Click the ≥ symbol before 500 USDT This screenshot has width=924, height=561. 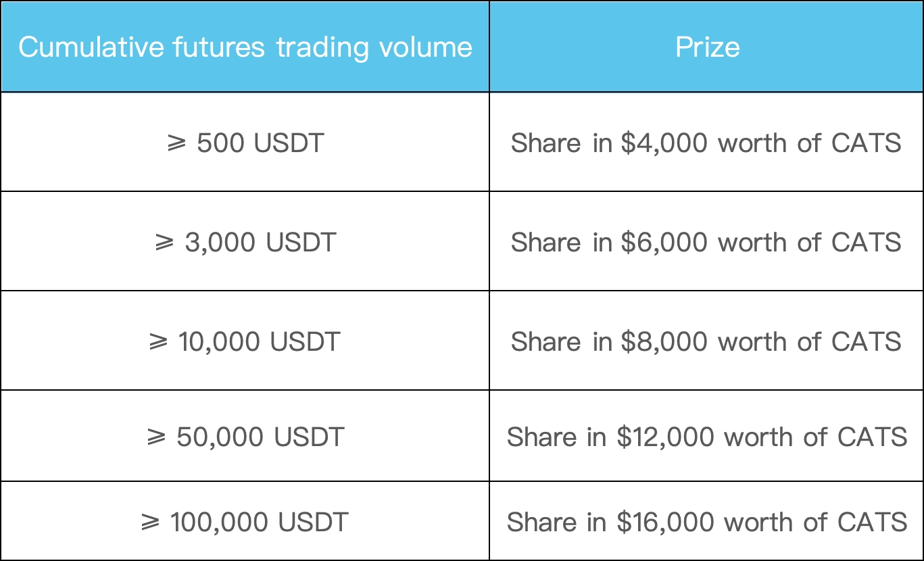[176, 144]
